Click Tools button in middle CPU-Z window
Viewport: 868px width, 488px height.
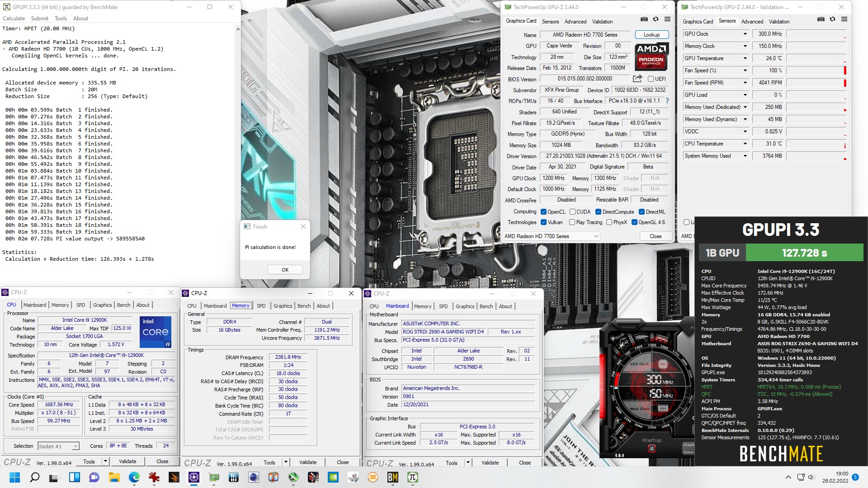click(x=269, y=463)
